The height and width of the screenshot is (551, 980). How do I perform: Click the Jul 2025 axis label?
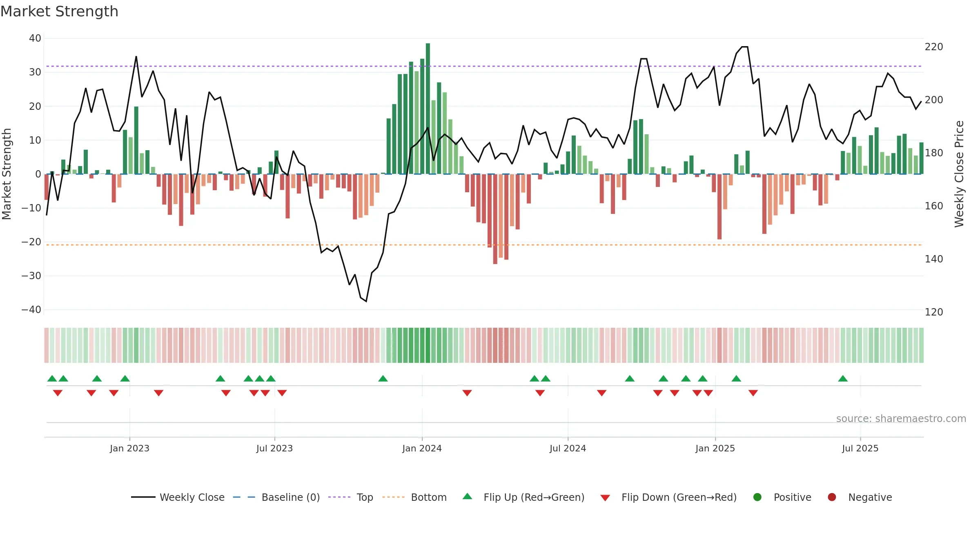[x=860, y=448]
